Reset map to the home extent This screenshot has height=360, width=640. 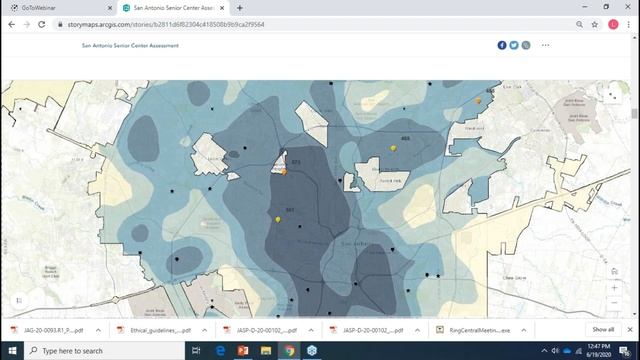[x=614, y=272]
